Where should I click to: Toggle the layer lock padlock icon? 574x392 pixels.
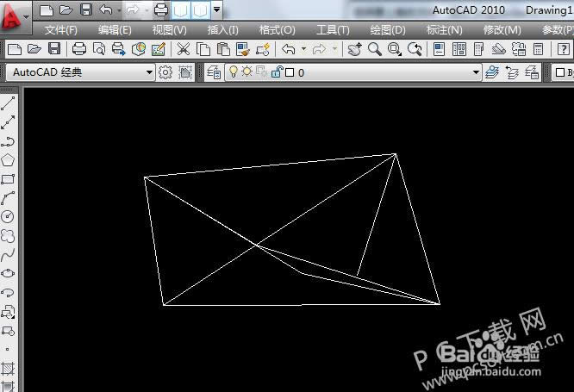276,73
